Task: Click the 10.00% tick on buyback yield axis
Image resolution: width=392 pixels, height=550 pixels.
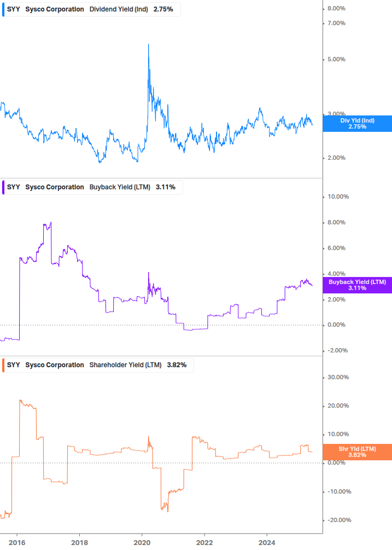Action: (x=338, y=197)
